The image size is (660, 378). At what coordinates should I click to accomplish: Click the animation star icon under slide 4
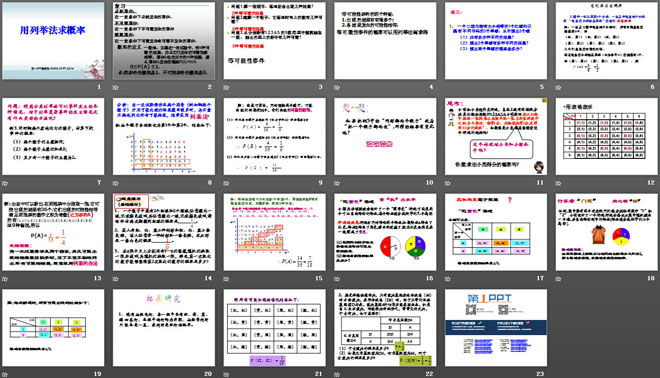(x=337, y=88)
